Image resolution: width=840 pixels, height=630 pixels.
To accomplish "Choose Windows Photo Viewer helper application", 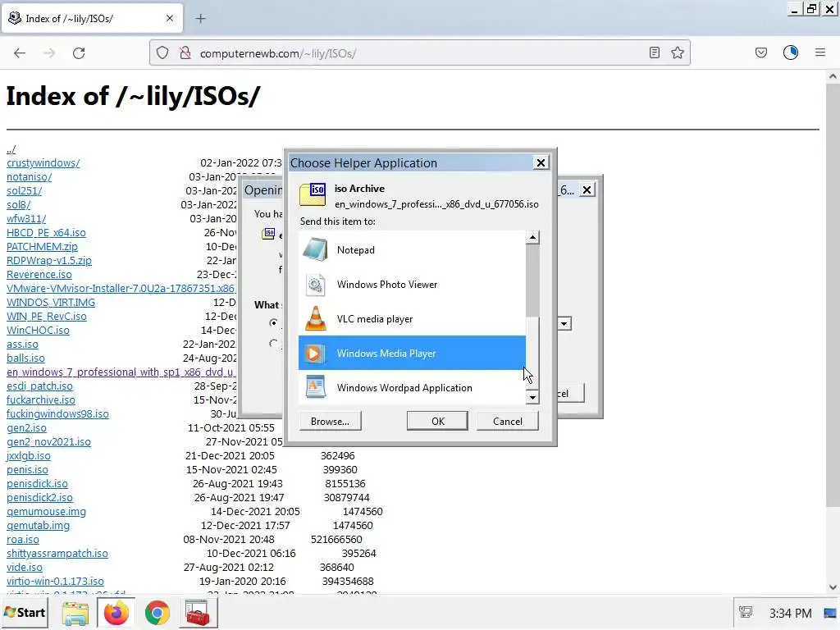I will tap(412, 285).
